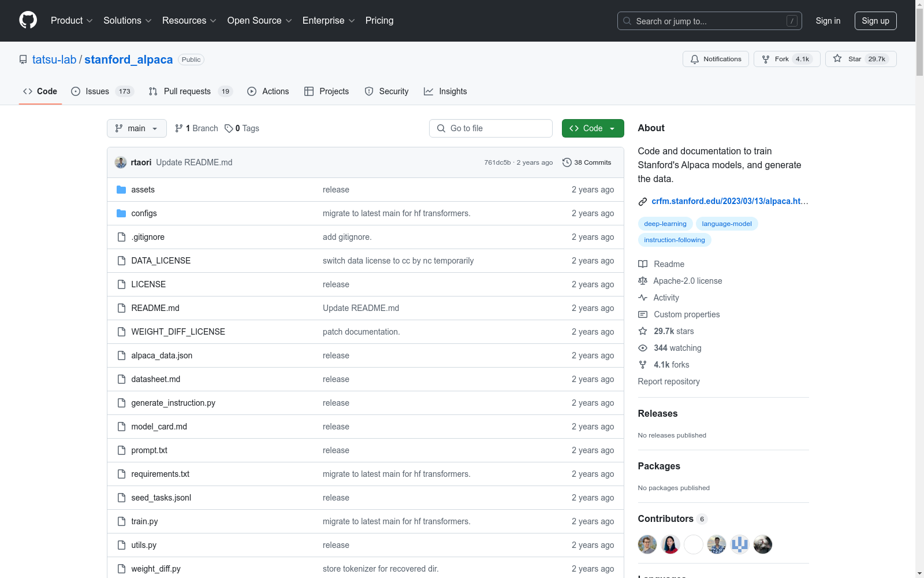Click the file icon next to .gitignore
924x578 pixels.
(x=121, y=237)
